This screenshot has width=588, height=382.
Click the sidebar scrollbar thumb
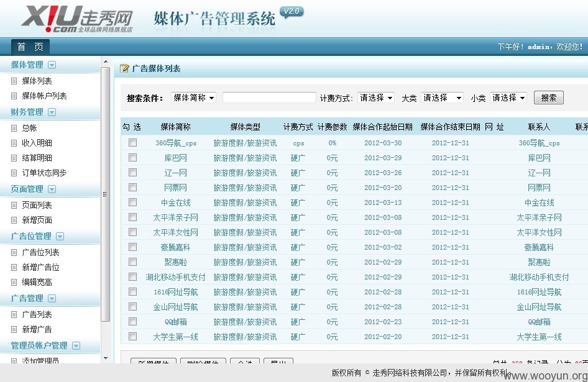coord(106,194)
